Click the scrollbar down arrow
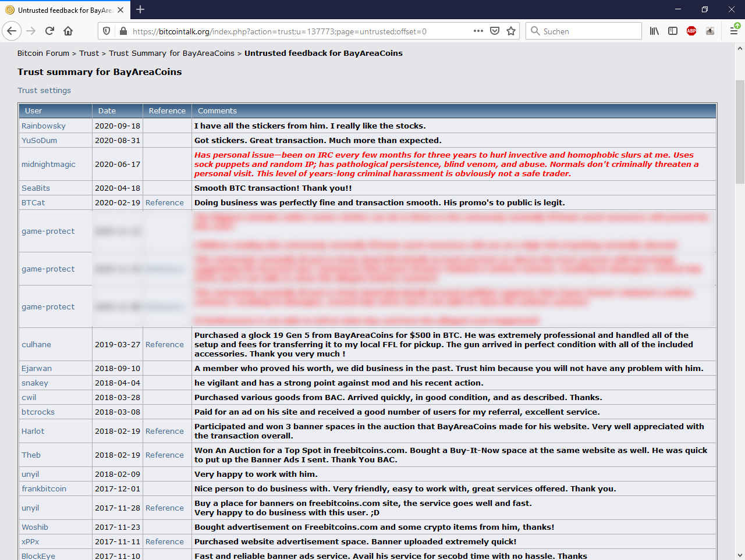The image size is (745, 560). (740, 555)
